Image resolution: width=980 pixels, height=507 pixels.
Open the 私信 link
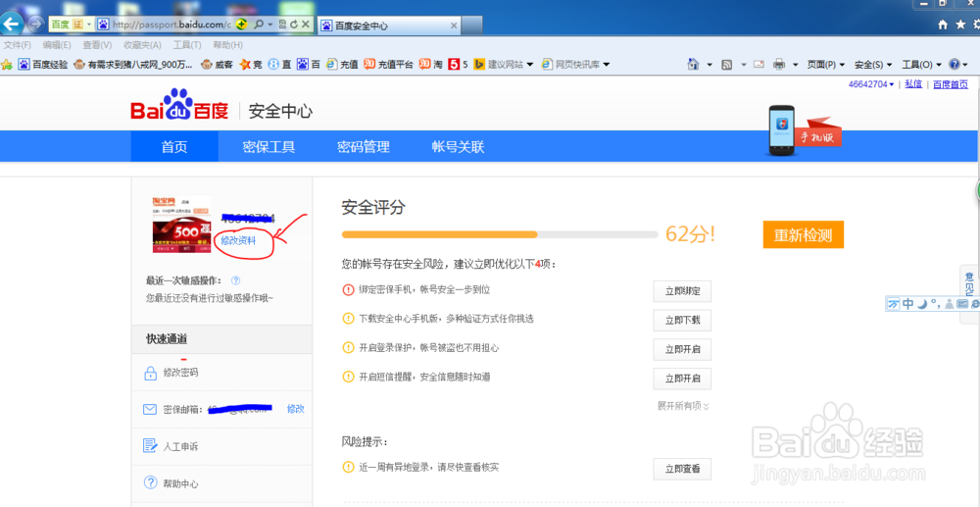pos(913,84)
